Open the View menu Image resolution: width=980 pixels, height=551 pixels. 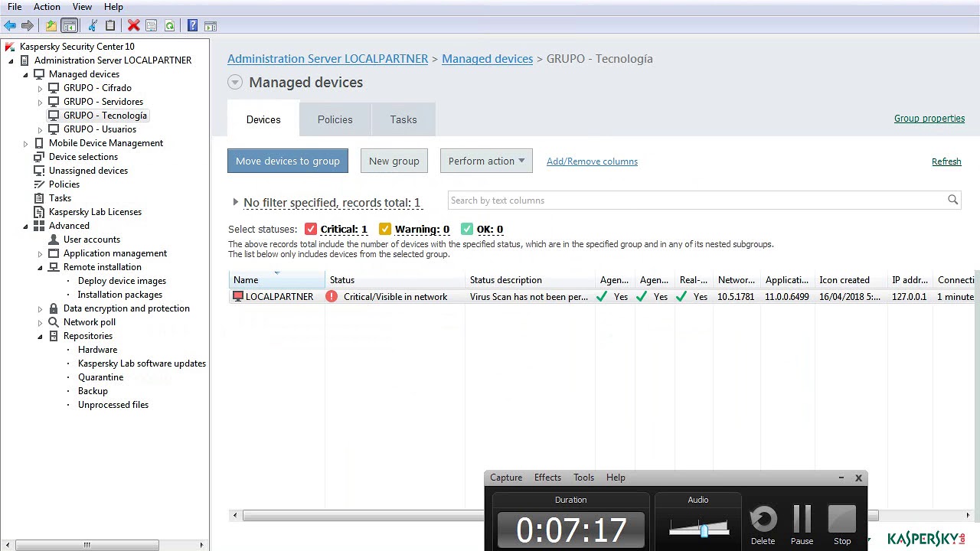[82, 7]
